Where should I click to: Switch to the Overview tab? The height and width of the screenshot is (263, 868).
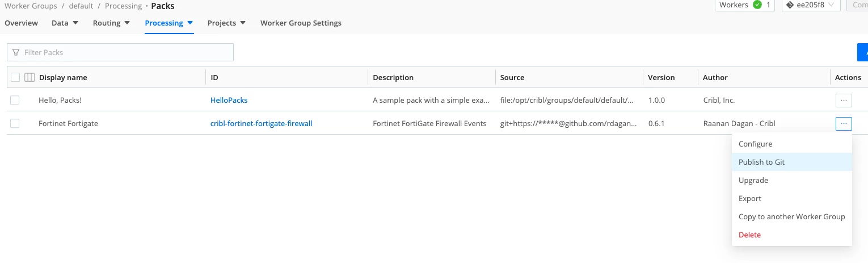tap(21, 23)
